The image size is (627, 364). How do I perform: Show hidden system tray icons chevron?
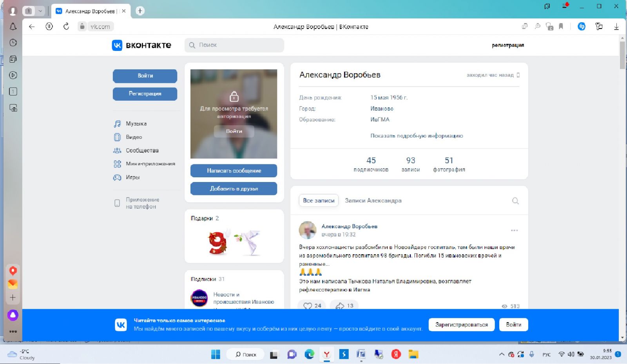click(502, 354)
